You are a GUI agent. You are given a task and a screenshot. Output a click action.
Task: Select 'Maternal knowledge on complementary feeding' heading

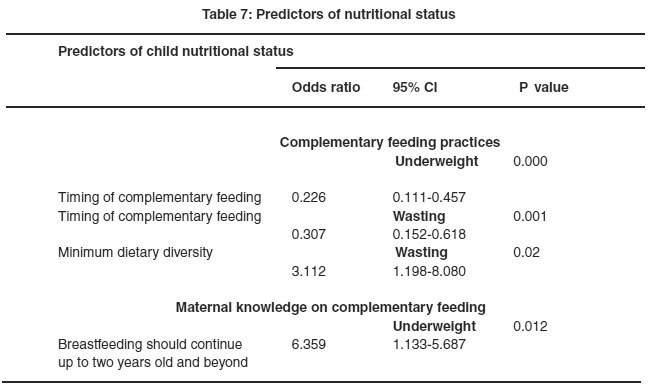[330, 308]
